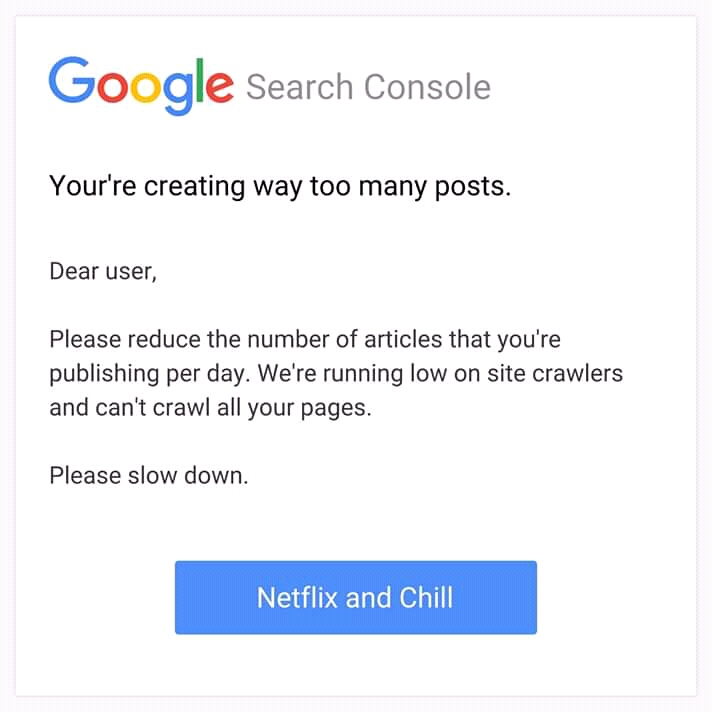Click the Dear user greeting
Viewport: 712px width, 712px height.
[x=103, y=272]
